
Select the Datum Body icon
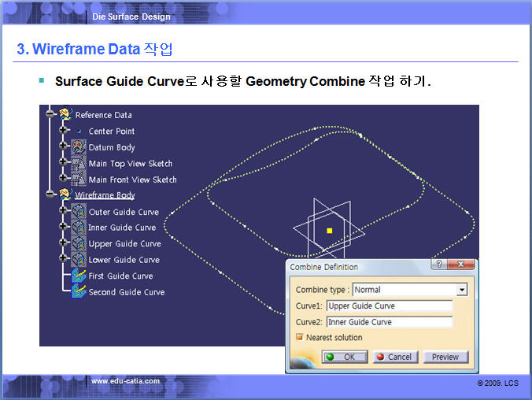click(x=79, y=147)
